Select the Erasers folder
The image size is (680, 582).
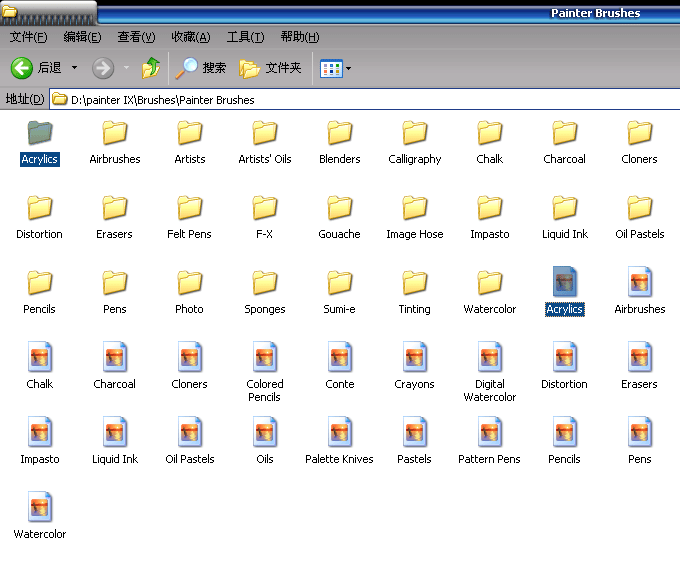(114, 218)
